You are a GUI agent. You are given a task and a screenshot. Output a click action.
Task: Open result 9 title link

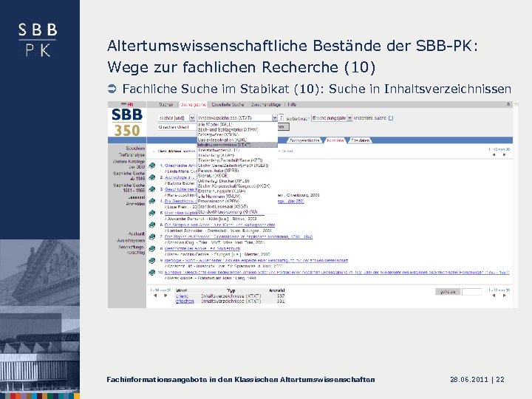tap(256, 261)
